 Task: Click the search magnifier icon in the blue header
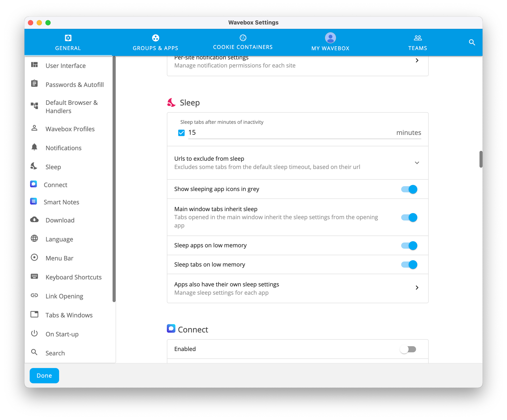pyautogui.click(x=472, y=42)
